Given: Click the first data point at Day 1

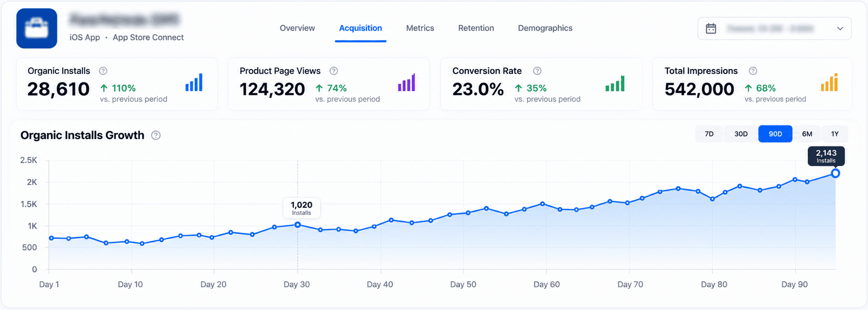Looking at the screenshot, I should pos(52,238).
